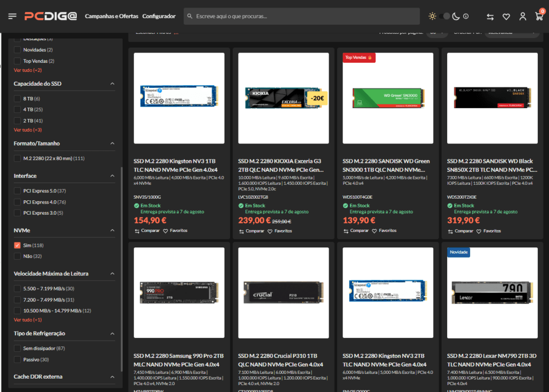
Task: Open the theme info icon
Action: tap(466, 16)
